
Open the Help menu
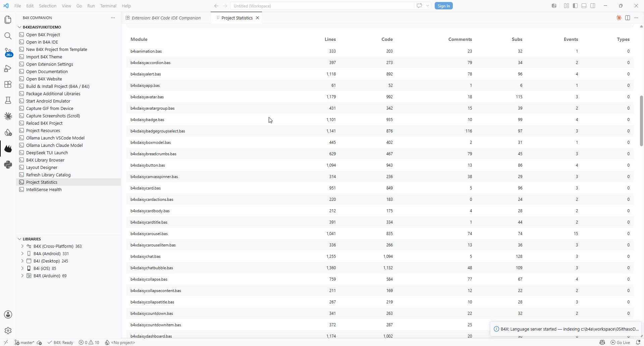coord(126,6)
